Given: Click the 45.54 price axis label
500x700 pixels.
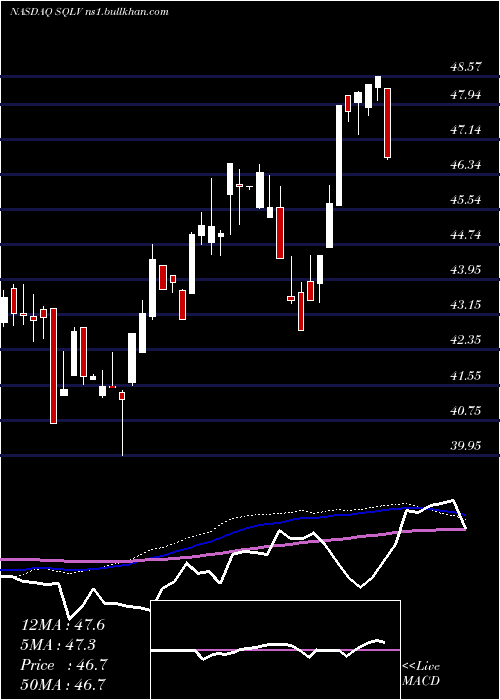Looking at the screenshot, I should [466, 200].
